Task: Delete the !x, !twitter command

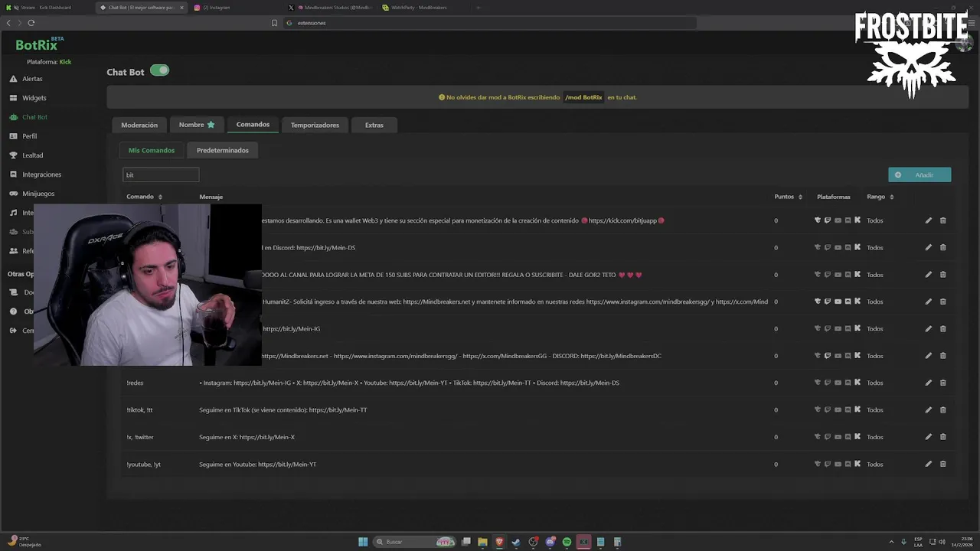Action: tap(942, 437)
